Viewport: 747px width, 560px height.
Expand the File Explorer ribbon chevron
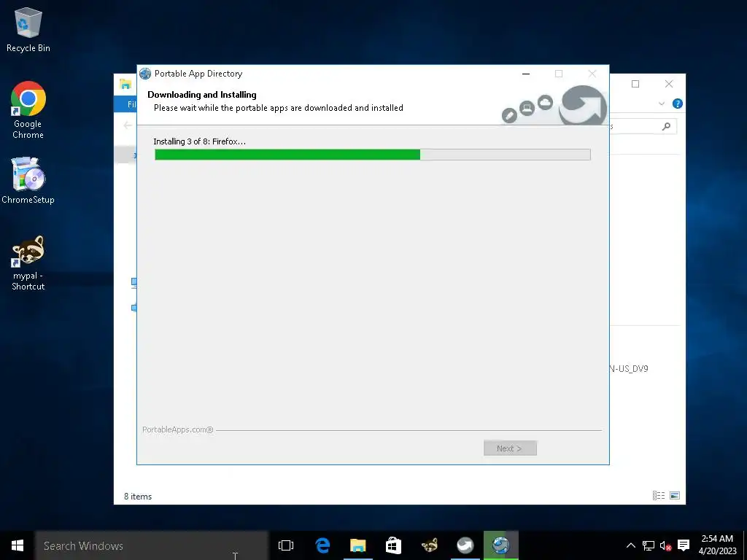[661, 104]
